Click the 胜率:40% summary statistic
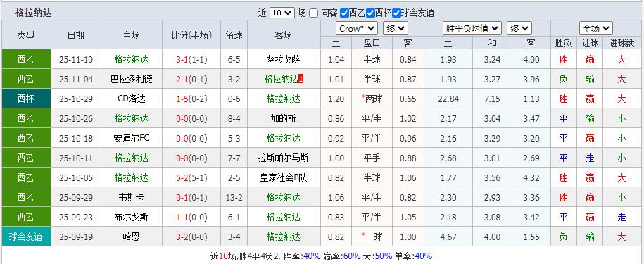The height and width of the screenshot is (264, 644). click(x=301, y=257)
